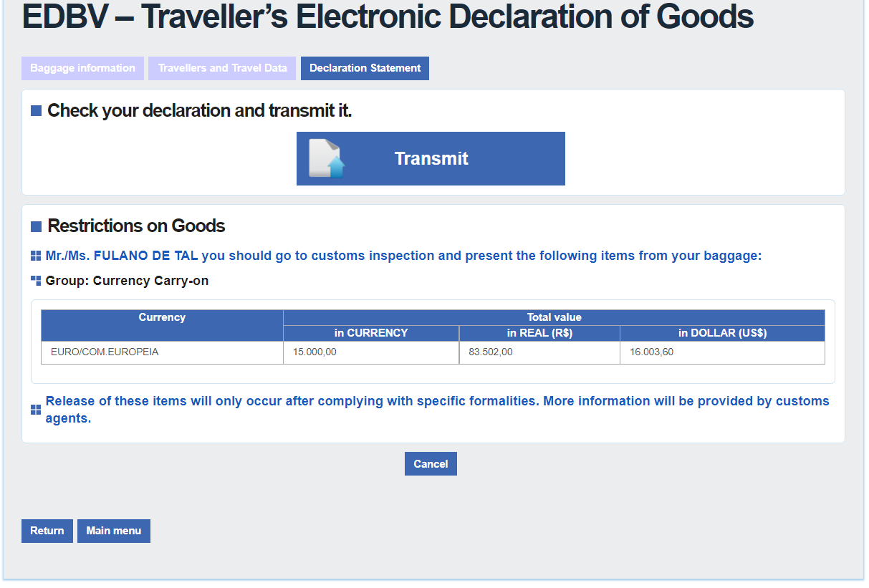
Task: Click the Currency column header
Action: pyautogui.click(x=162, y=318)
